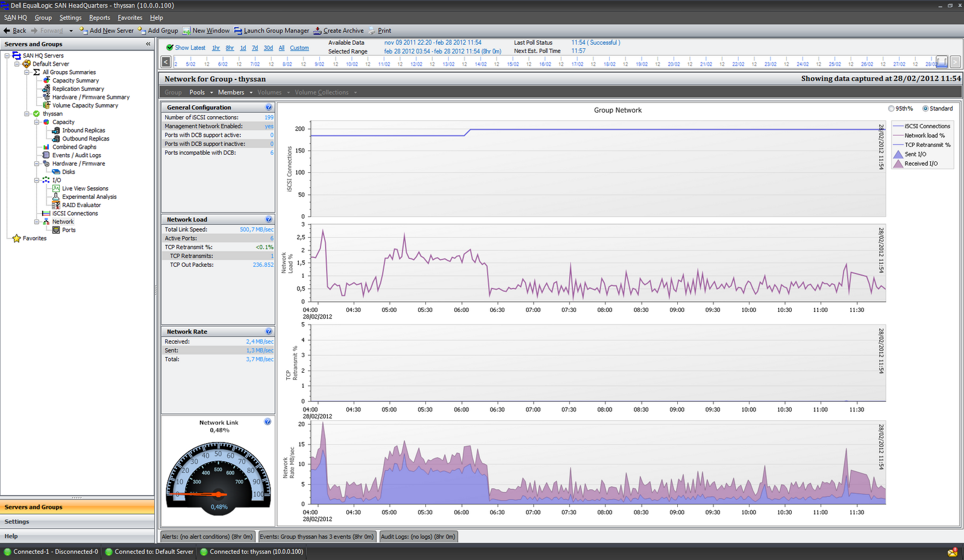Collapse the All Groups Summaries node
964x560 pixels.
coord(27,72)
